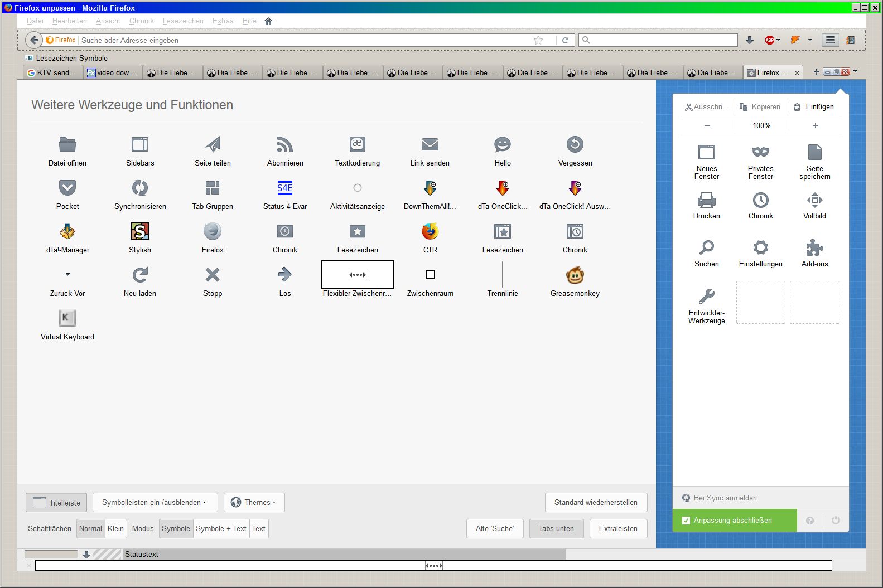This screenshot has height=588, width=883.
Task: Select Normal button size
Action: pyautogui.click(x=90, y=529)
